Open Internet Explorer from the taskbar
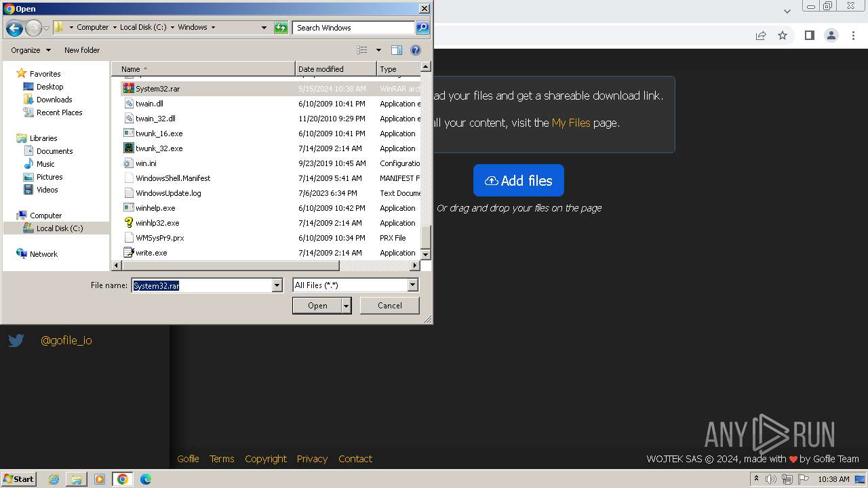 point(54,479)
